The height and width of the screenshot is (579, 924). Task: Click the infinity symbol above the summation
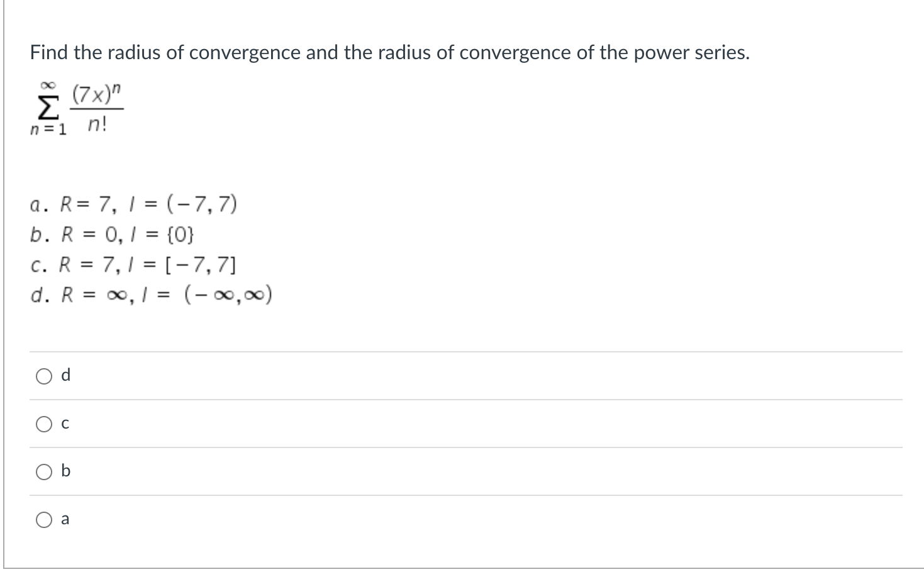pyautogui.click(x=48, y=84)
